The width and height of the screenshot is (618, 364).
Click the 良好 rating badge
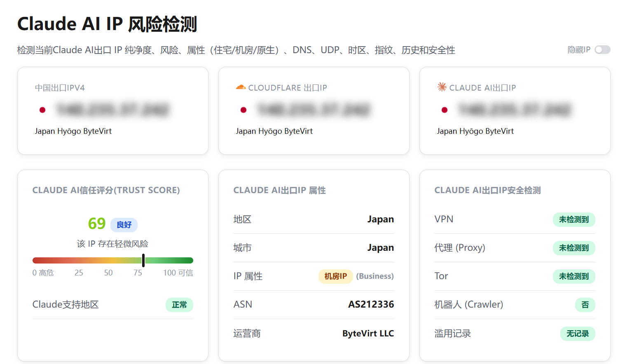pos(124,225)
